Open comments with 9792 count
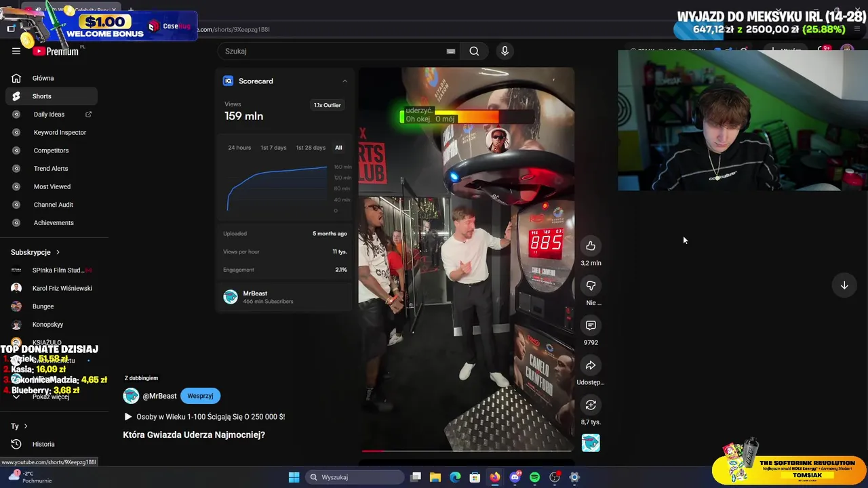Screen dimensions: 868x488 (x=591, y=325)
